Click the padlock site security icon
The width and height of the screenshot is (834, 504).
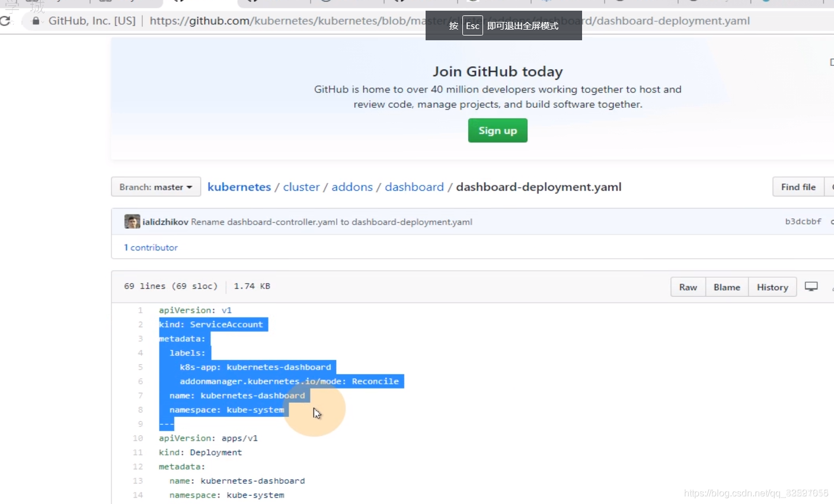[36, 21]
